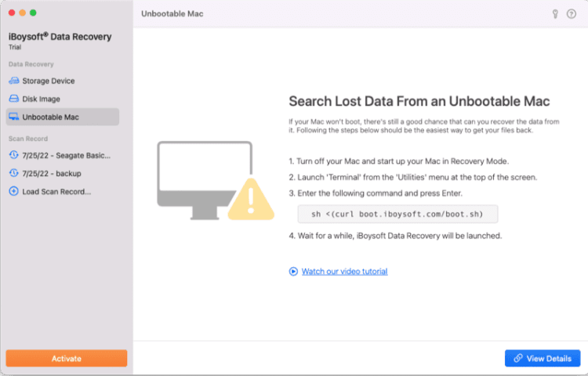Click the curl boot.sh command box
Image resolution: width=588 pixels, height=376 pixels.
[397, 215]
